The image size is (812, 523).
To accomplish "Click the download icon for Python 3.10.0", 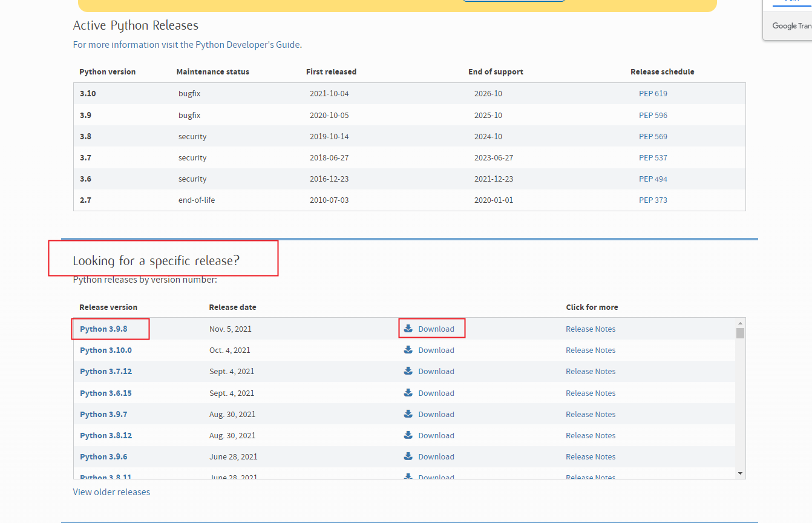I will (x=408, y=350).
